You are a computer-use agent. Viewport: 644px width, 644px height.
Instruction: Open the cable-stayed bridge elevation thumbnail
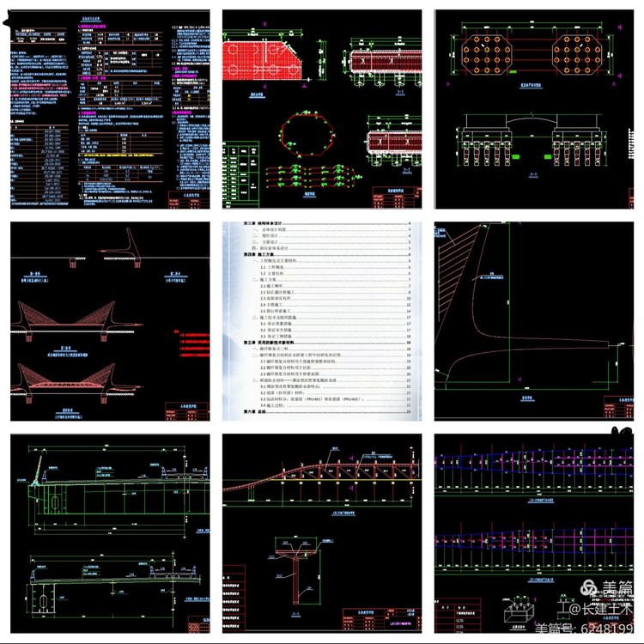coord(109,321)
